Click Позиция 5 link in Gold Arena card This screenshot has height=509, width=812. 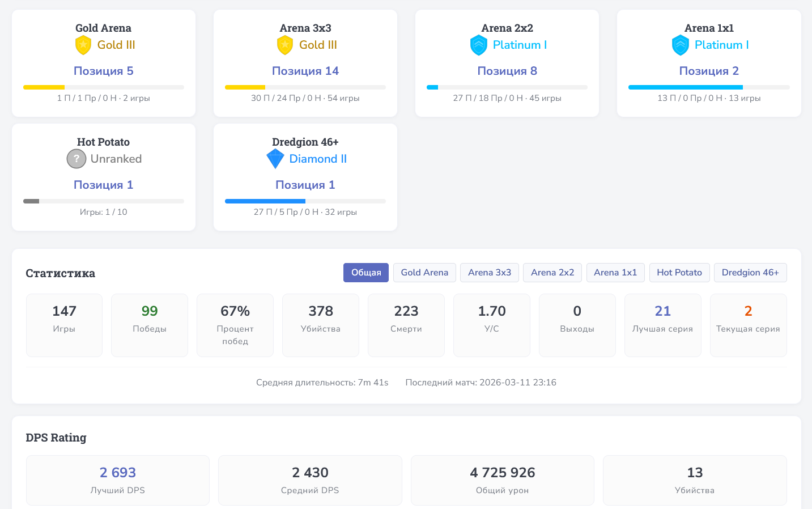pyautogui.click(x=104, y=71)
